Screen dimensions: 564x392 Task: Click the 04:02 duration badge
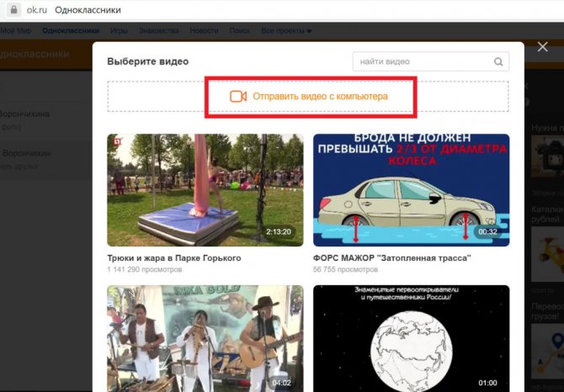(x=281, y=383)
